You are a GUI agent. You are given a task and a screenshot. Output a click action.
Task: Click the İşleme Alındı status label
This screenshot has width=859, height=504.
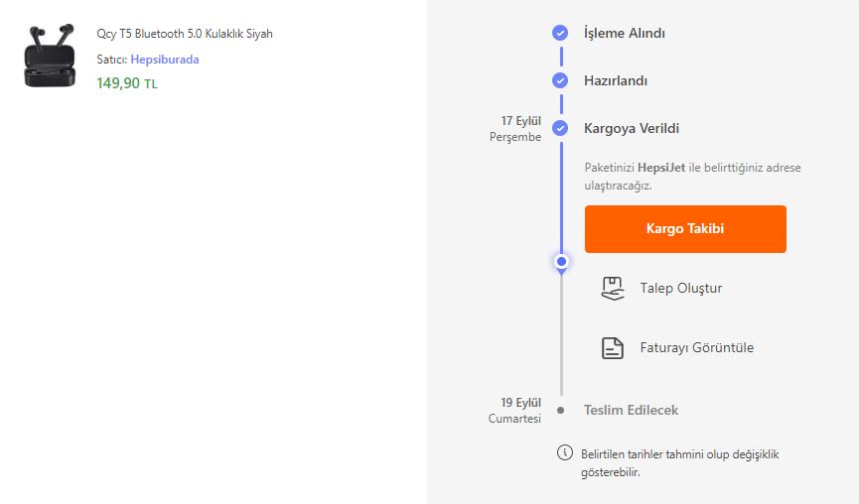coord(625,33)
